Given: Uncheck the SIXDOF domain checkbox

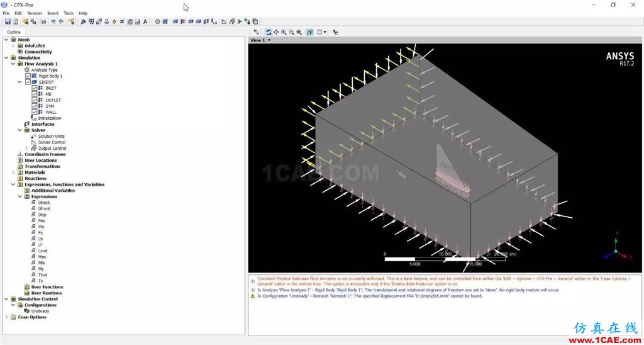Looking at the screenshot, I should coord(28,82).
